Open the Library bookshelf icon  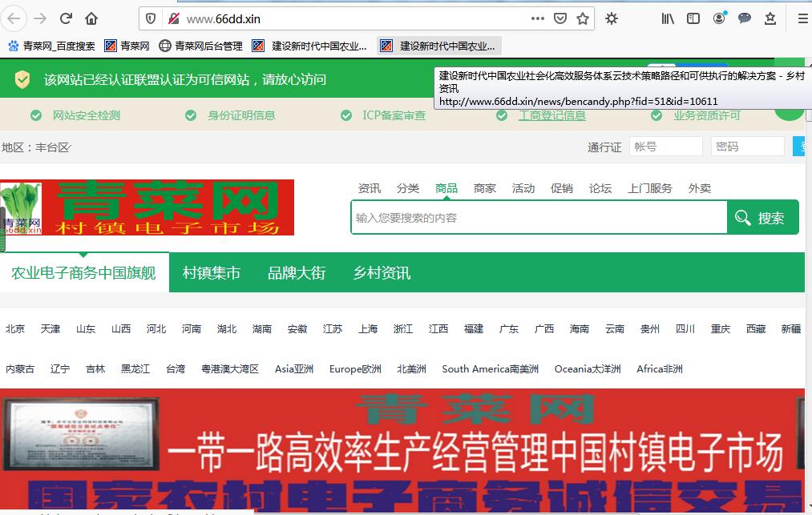click(x=668, y=18)
